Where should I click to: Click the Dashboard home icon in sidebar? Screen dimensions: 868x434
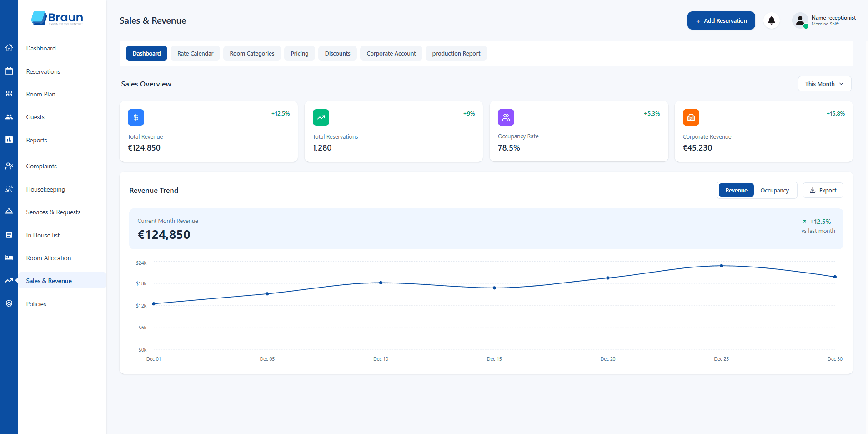[9, 48]
